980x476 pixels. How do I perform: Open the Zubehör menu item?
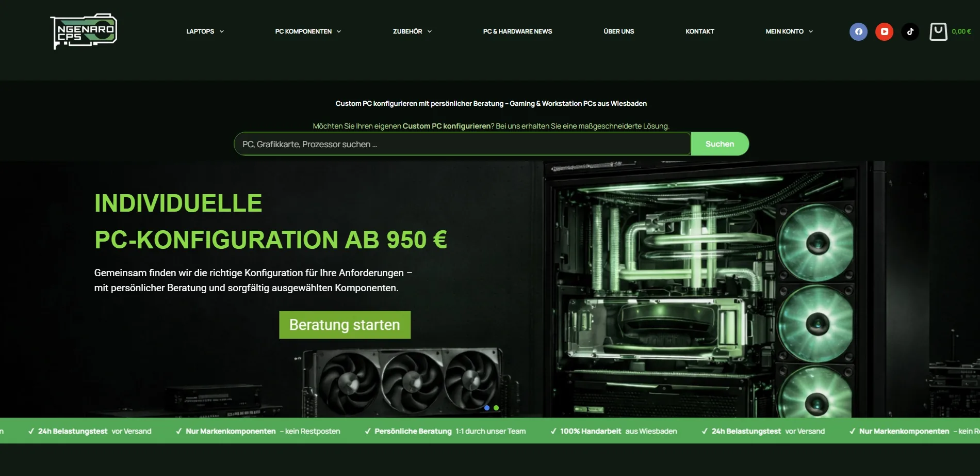(407, 31)
